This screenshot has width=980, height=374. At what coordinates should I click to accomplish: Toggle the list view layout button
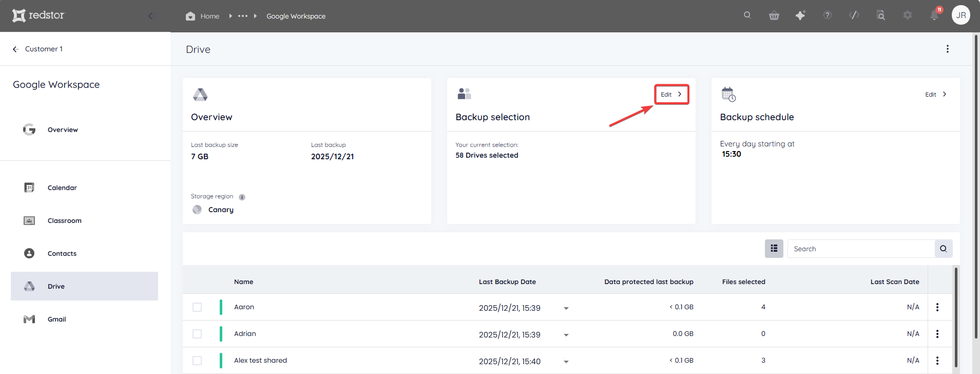point(774,249)
